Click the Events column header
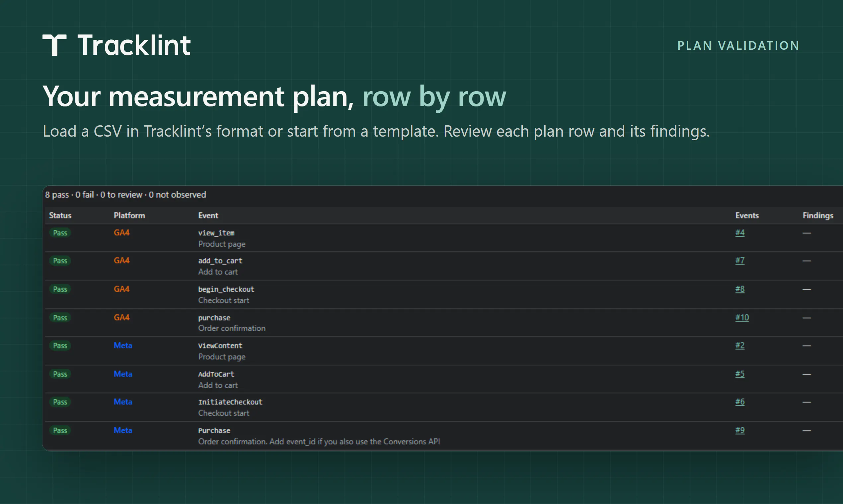The height and width of the screenshot is (504, 843). (747, 215)
